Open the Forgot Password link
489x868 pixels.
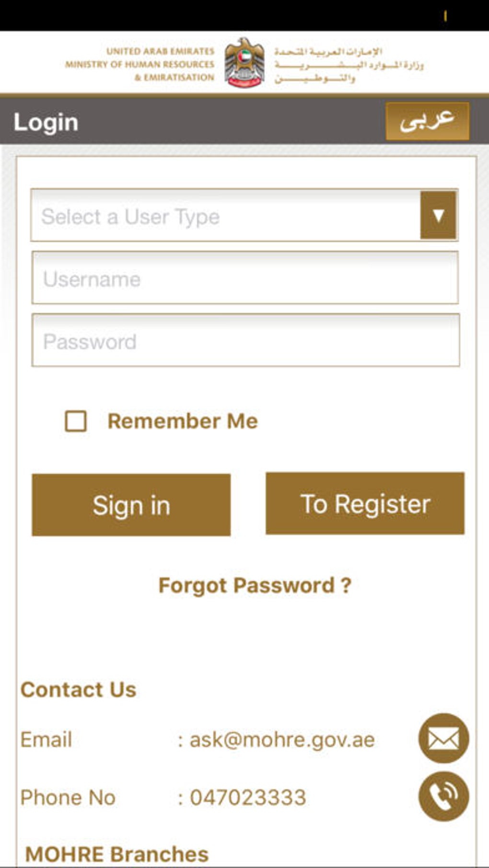click(255, 585)
